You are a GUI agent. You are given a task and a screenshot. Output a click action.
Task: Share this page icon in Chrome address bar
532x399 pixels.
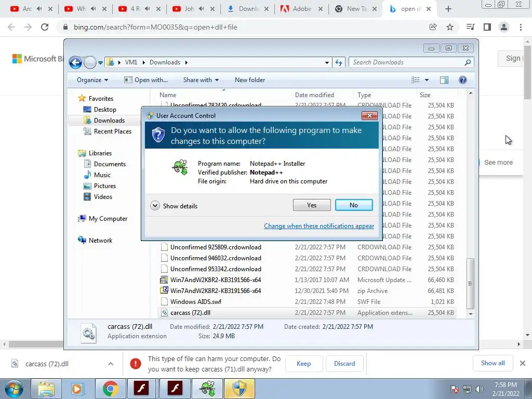click(433, 27)
